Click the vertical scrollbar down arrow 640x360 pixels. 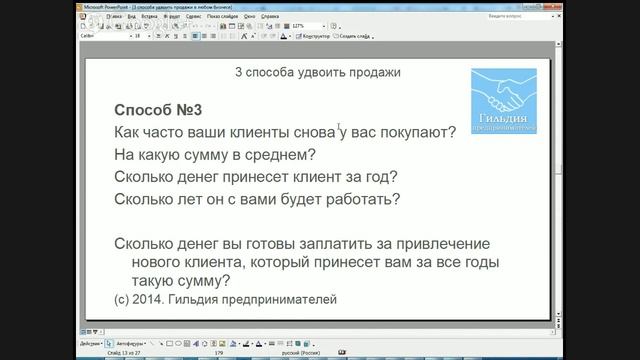pyautogui.click(x=558, y=314)
